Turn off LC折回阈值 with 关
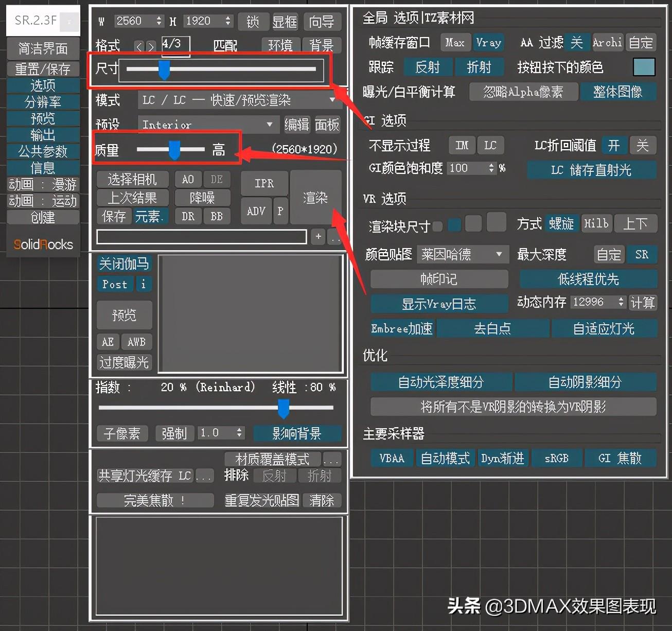This screenshot has height=631, width=672. [x=643, y=146]
